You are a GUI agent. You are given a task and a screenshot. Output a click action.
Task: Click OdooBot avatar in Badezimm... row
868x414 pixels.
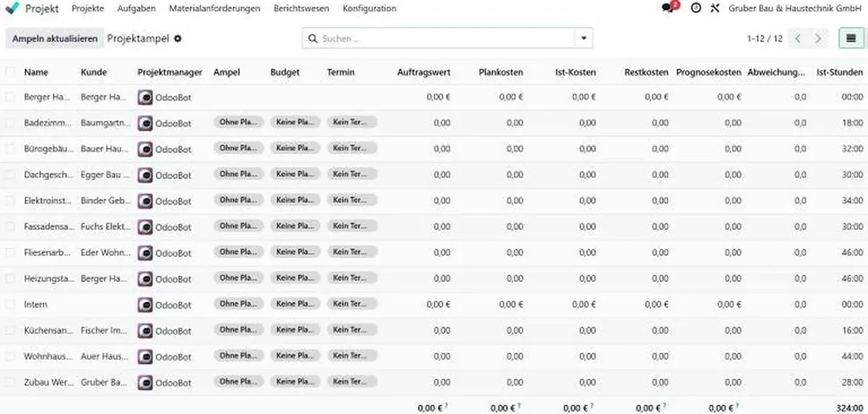pos(145,123)
